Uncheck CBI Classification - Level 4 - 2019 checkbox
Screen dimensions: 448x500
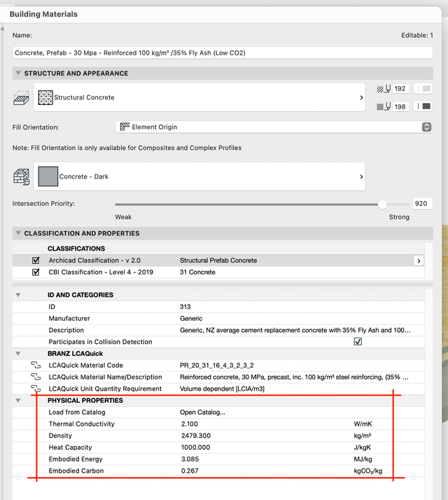click(36, 272)
